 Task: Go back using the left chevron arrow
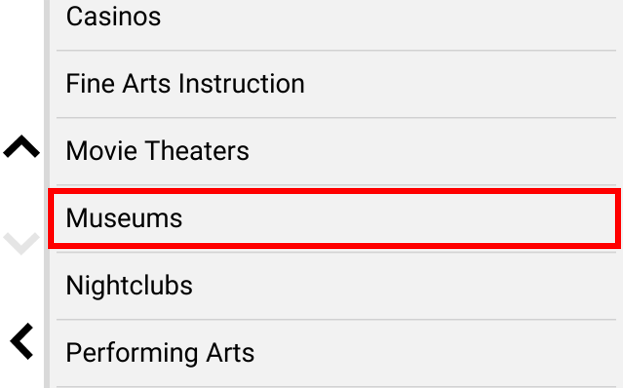pyautogui.click(x=22, y=342)
